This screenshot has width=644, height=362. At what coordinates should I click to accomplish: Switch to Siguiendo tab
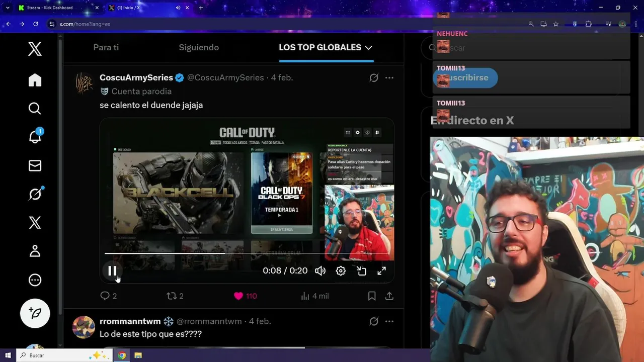199,47
